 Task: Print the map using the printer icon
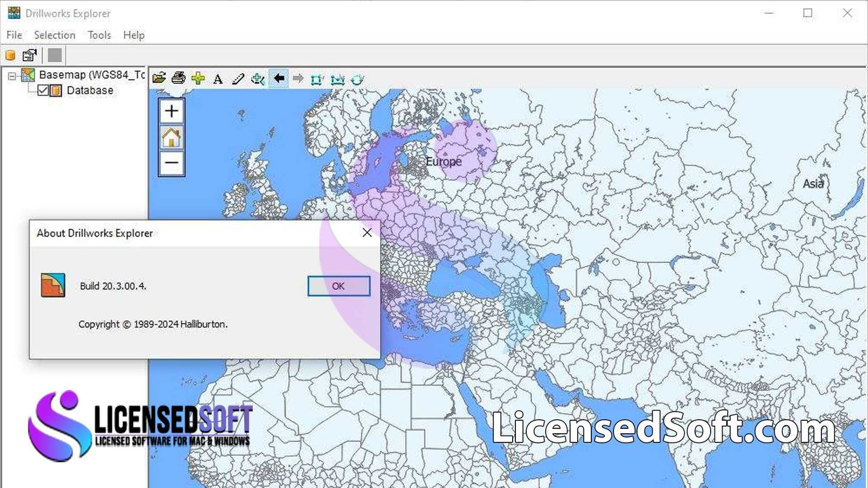178,79
